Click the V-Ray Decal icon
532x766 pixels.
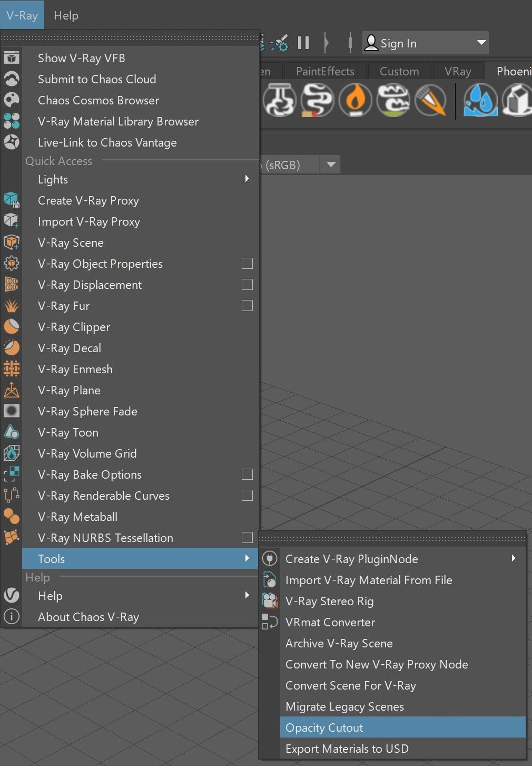12,348
